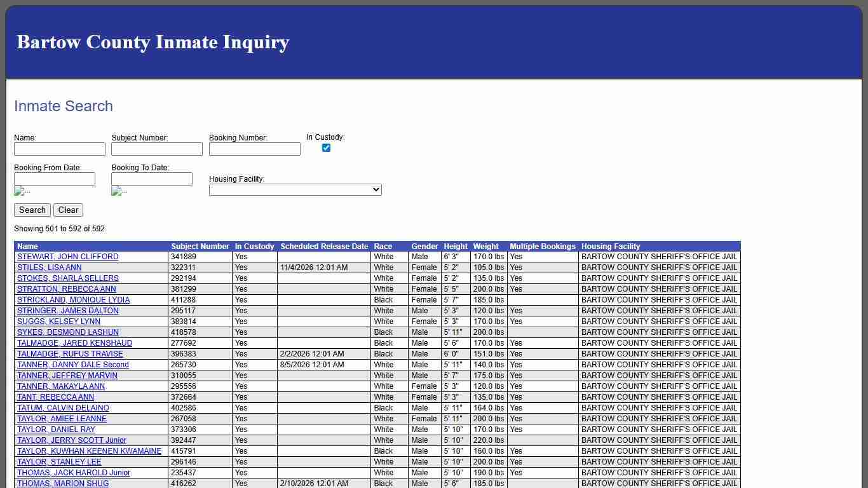Click the Name column header
This screenshot has height=488, width=868.
click(x=27, y=247)
